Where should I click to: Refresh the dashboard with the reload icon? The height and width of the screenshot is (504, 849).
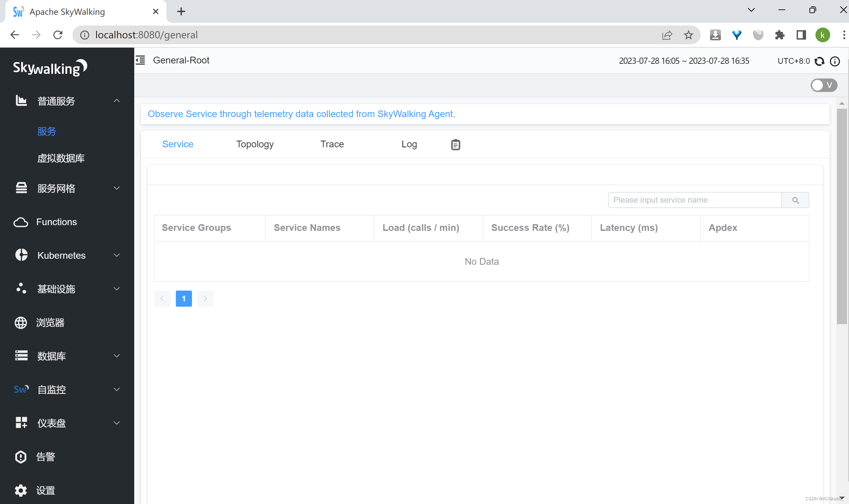(819, 61)
